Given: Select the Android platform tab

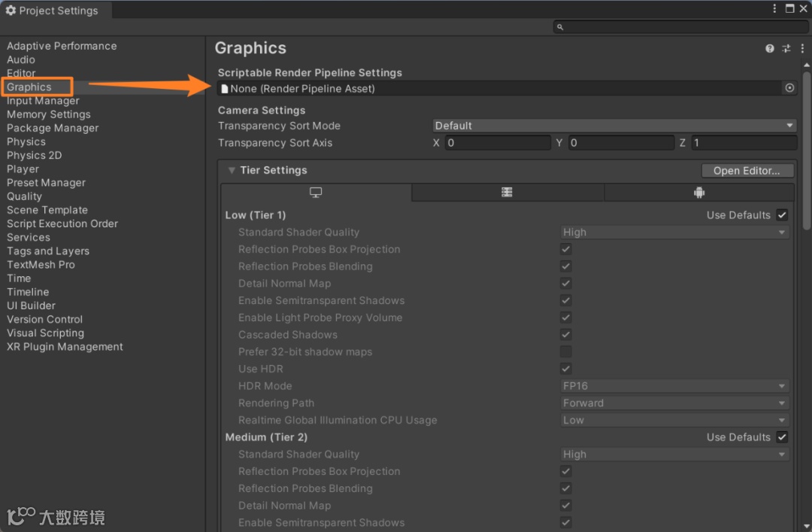Looking at the screenshot, I should coord(699,193).
